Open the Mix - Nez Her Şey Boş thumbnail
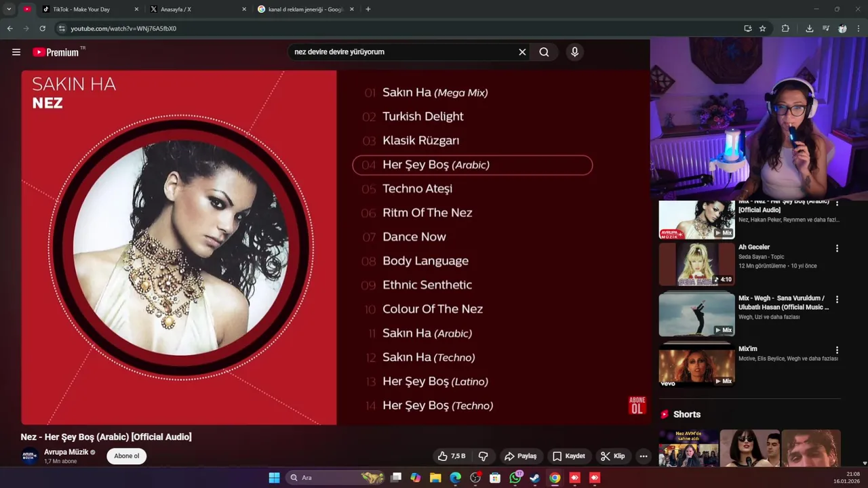Screen dimensions: 868x488 [x=696, y=220]
